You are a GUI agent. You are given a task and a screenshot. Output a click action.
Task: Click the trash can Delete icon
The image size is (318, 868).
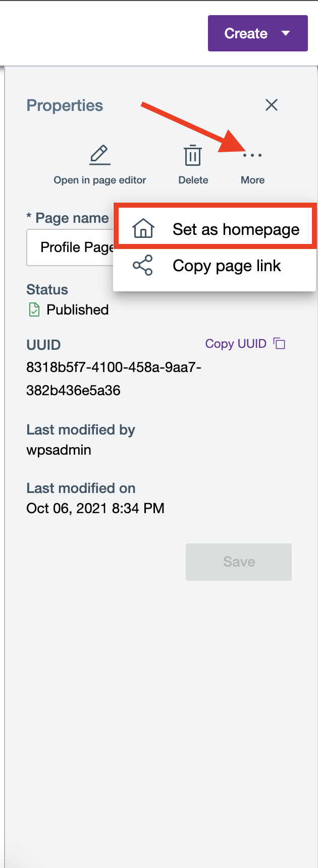pos(193,155)
